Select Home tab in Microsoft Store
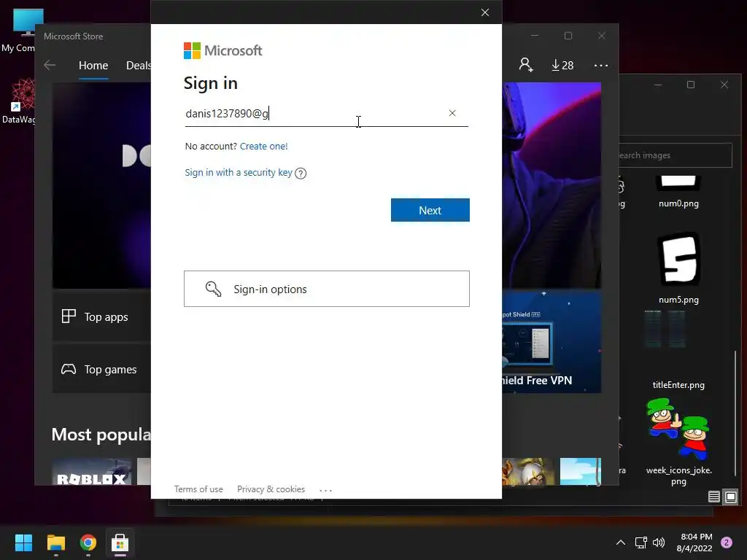Screen dimensions: 747x560 tap(93, 65)
